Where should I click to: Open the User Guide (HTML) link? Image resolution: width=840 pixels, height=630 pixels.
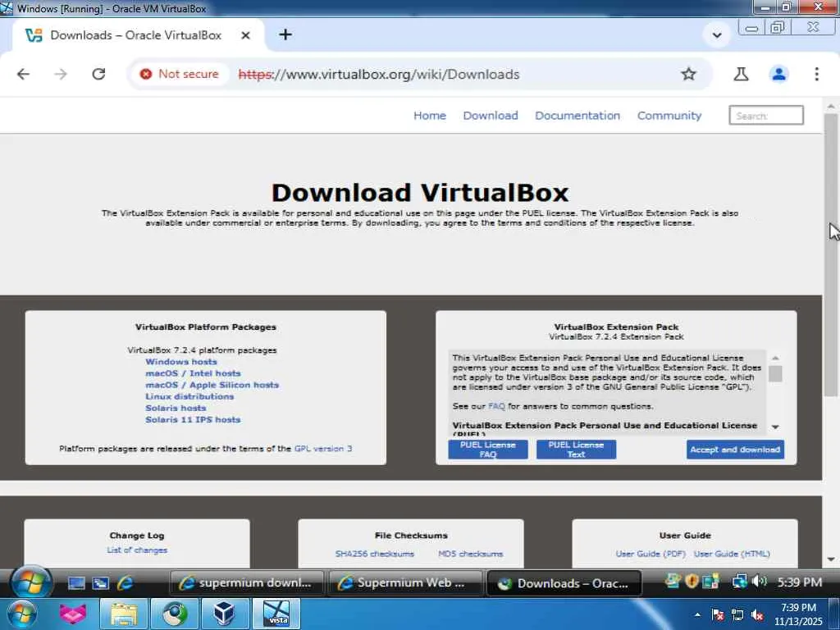click(732, 554)
